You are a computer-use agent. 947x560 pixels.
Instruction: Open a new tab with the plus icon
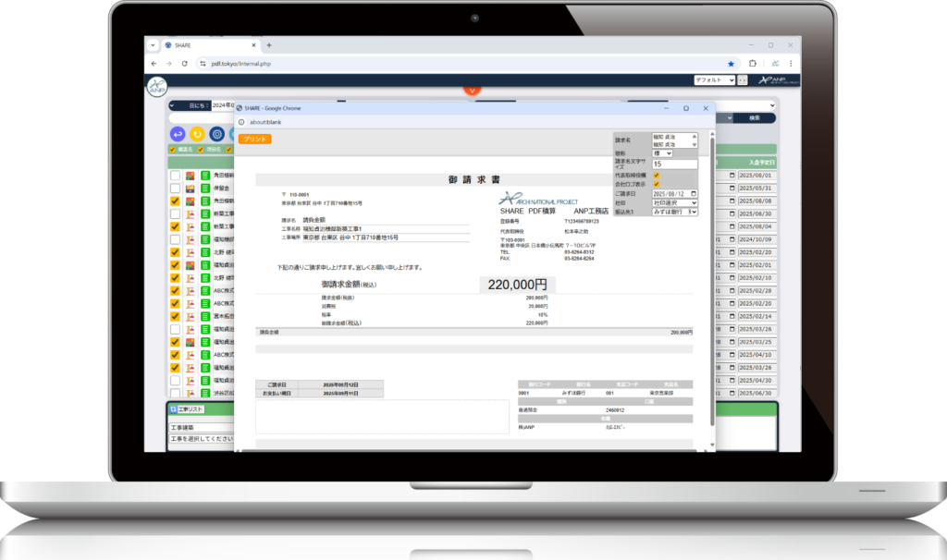[x=269, y=45]
